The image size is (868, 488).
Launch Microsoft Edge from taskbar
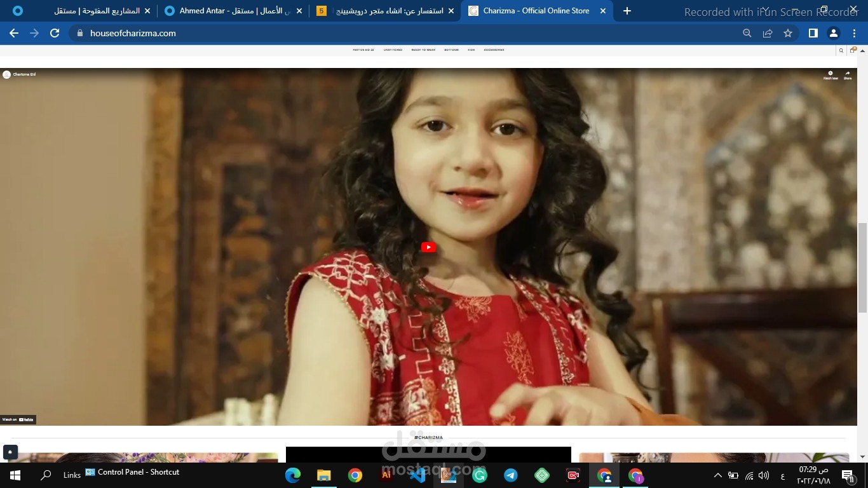click(293, 475)
